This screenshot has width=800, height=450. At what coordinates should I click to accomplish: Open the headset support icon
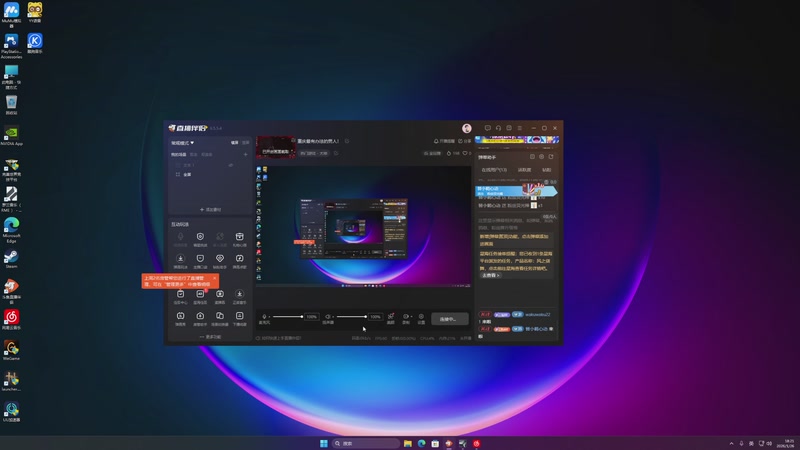[498, 128]
